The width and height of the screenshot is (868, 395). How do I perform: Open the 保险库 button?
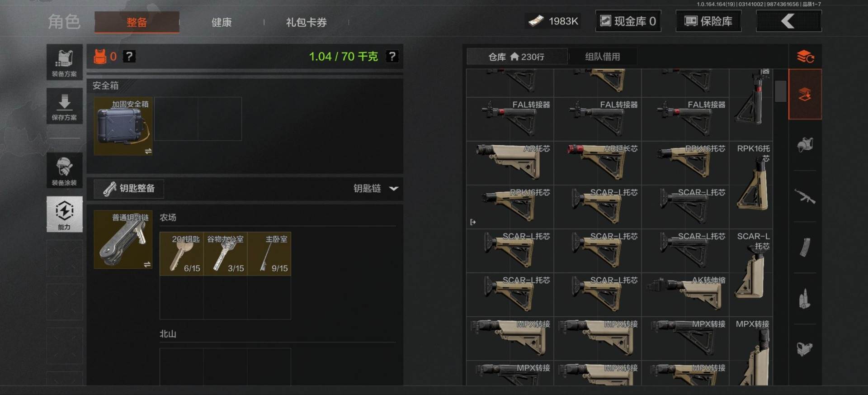[x=708, y=21]
